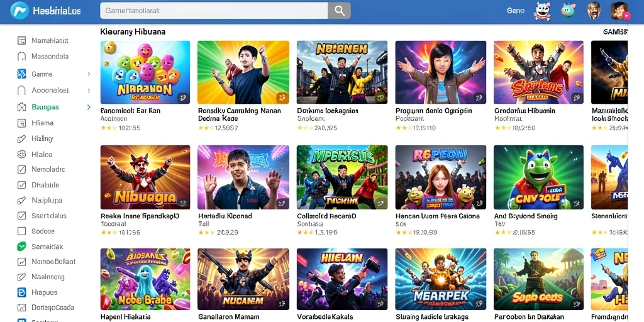Toggle the Nemoladrc checkbox in sidebar
This screenshot has width=644, height=322.
point(22,169)
